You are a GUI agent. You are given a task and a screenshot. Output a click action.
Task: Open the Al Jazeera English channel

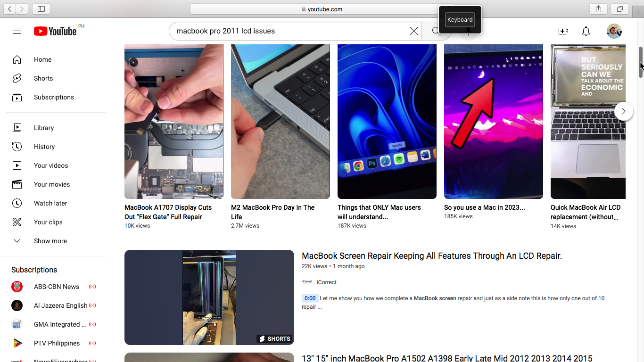coord(56,305)
